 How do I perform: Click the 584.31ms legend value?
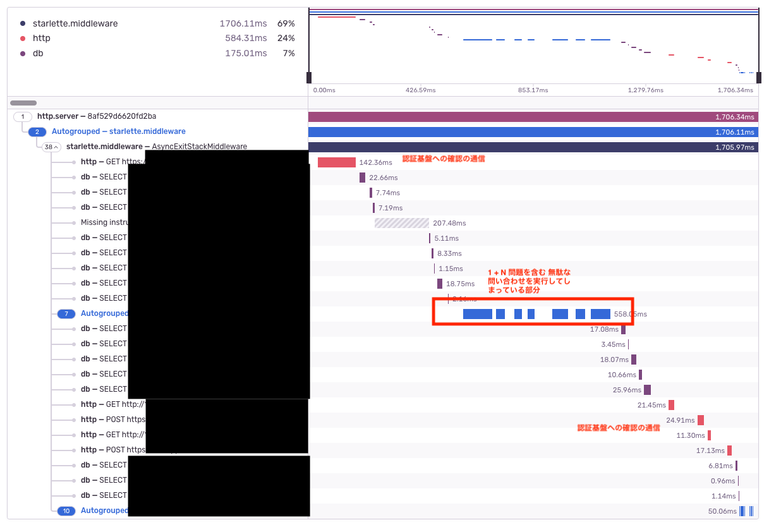pyautogui.click(x=246, y=39)
